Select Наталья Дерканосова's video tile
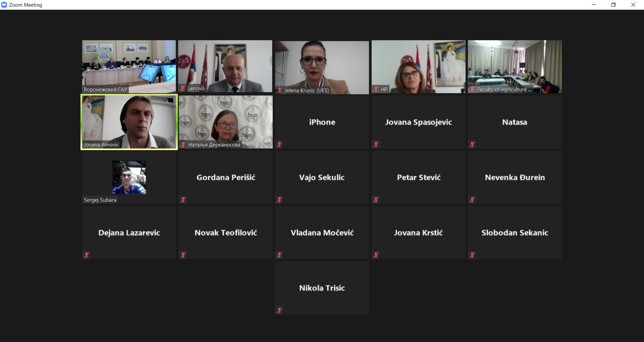The image size is (644, 342). tap(225, 122)
